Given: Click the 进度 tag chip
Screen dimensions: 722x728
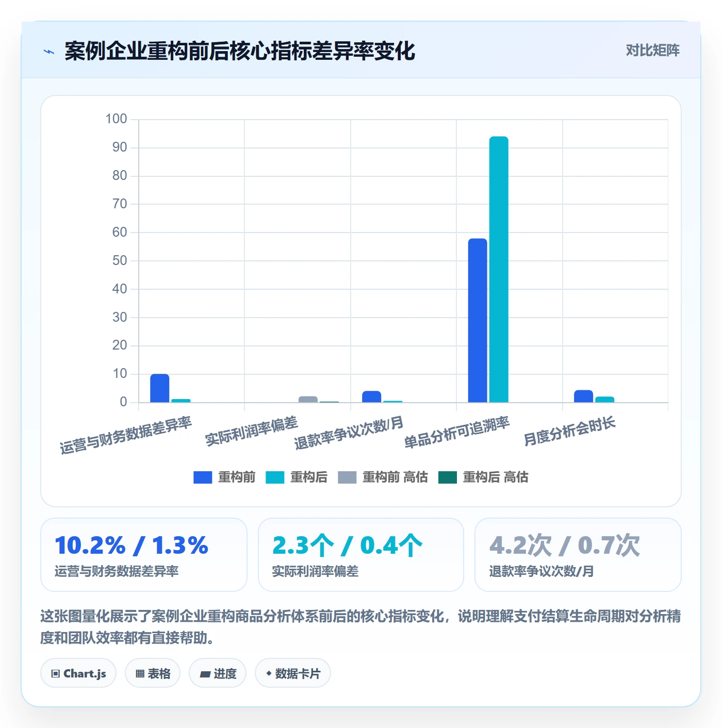Looking at the screenshot, I should click(218, 673).
